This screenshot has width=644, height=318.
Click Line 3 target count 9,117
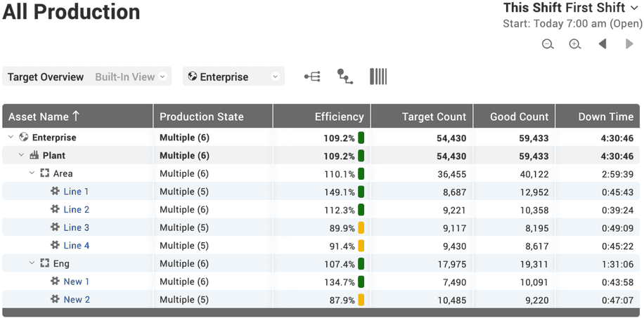(454, 227)
